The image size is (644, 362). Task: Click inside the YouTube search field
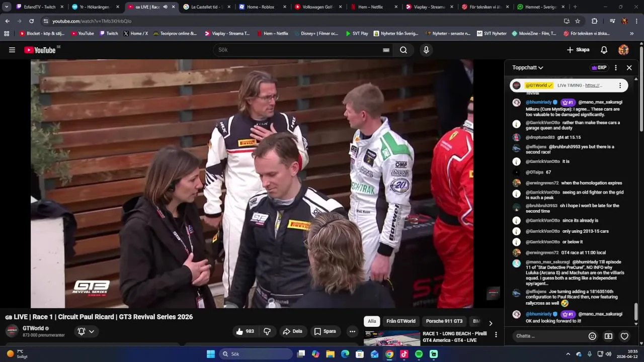pos(299,50)
